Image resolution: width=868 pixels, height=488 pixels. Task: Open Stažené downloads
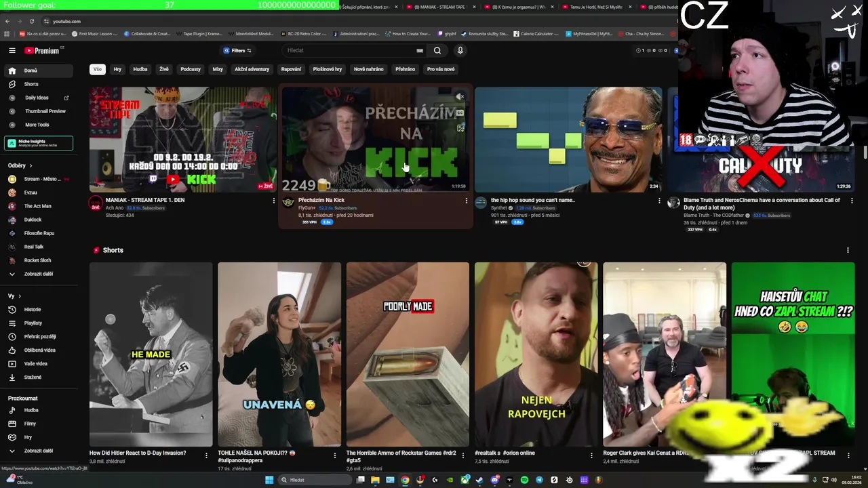[39, 378]
